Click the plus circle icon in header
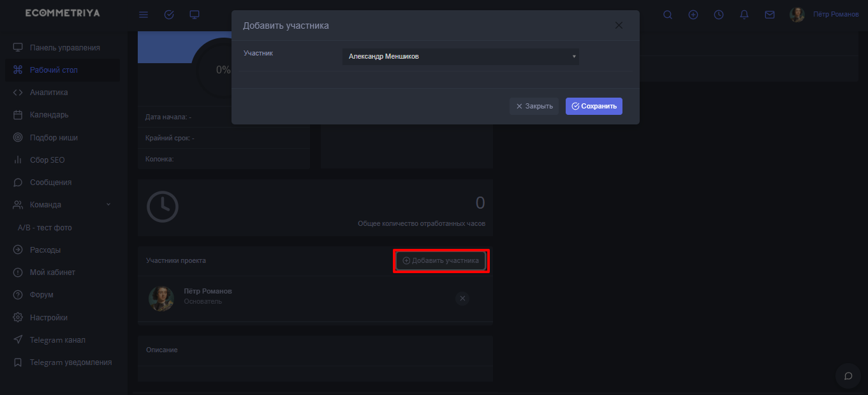Screen dimensions: 868x395 click(693, 15)
